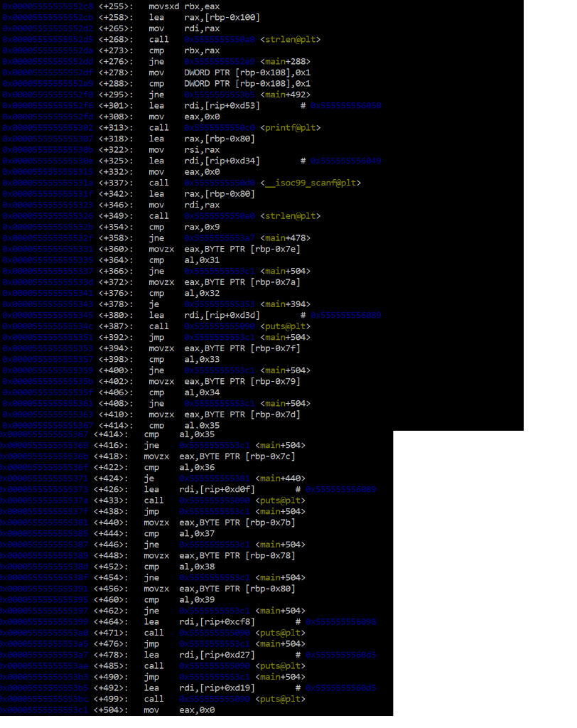Click the movzx eax,BYTE PTR [rbp-0x7e] line
The height and width of the screenshot is (728, 577).
(x=199, y=249)
